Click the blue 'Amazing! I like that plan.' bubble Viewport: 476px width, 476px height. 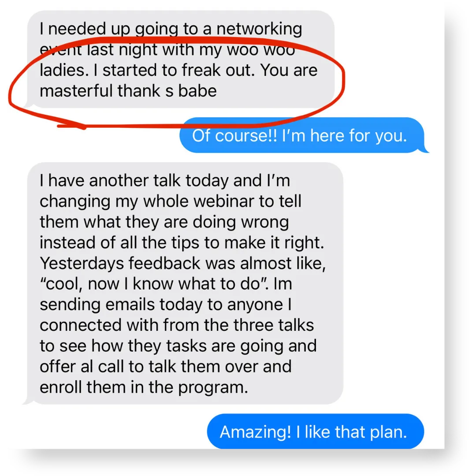pyautogui.click(x=316, y=431)
